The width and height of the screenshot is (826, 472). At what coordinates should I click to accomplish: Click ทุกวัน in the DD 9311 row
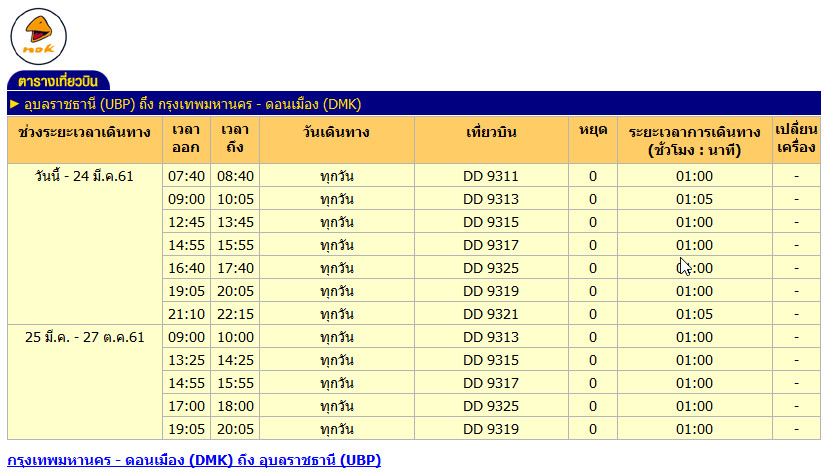pyautogui.click(x=336, y=176)
